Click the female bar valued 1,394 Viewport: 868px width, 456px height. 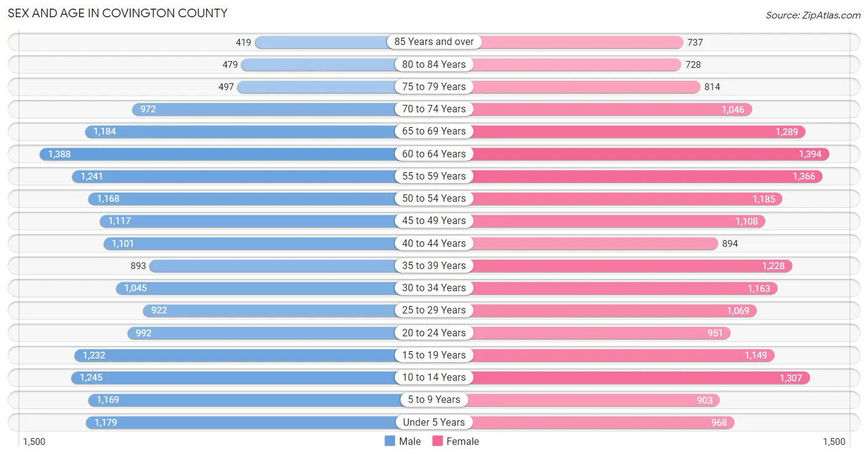coord(651,154)
